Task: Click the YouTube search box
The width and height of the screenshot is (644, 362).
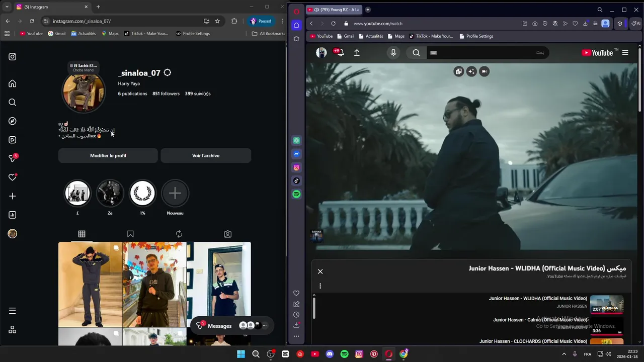Action: pyautogui.click(x=487, y=53)
